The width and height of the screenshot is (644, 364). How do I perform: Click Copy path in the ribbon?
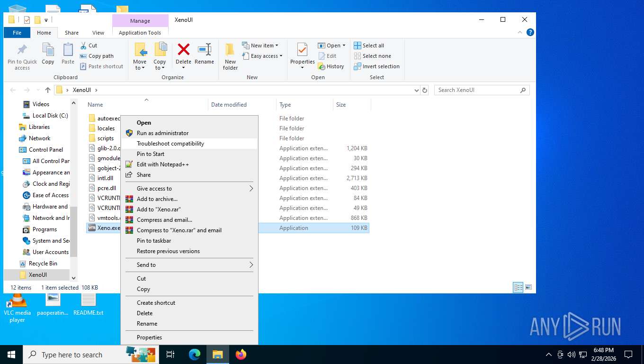[97, 56]
